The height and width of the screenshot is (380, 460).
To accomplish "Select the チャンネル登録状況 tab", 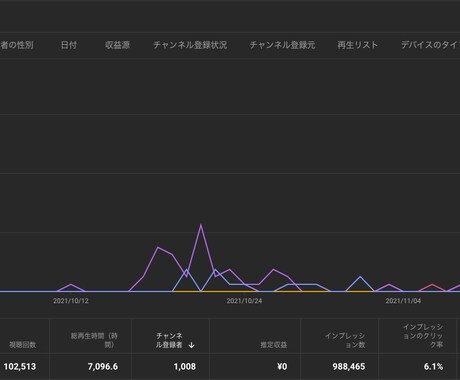I will pos(190,45).
